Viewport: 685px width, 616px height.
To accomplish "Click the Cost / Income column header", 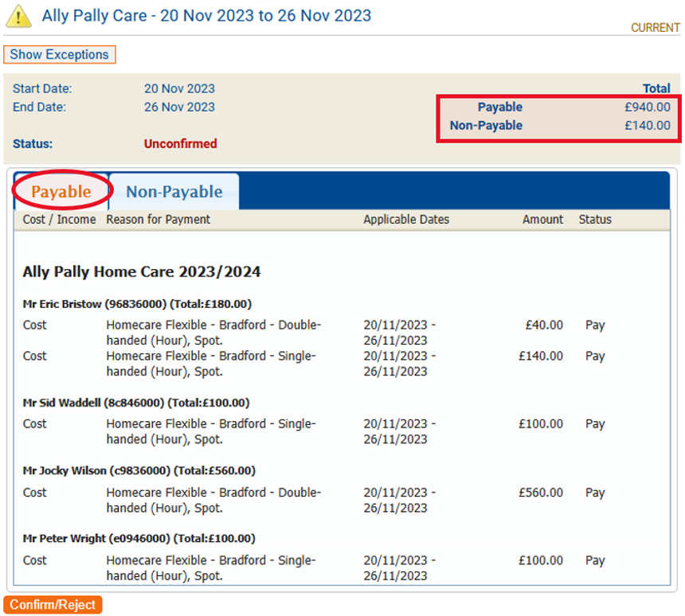I will click(59, 220).
